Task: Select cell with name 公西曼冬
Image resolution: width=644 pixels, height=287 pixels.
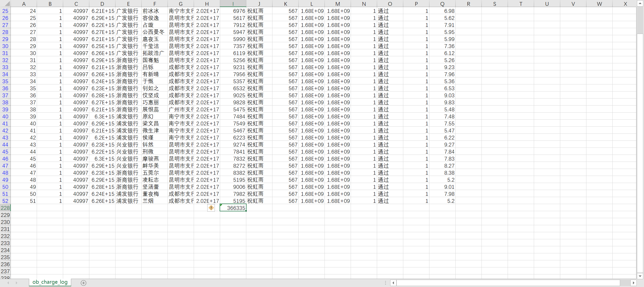Action: pyautogui.click(x=154, y=32)
